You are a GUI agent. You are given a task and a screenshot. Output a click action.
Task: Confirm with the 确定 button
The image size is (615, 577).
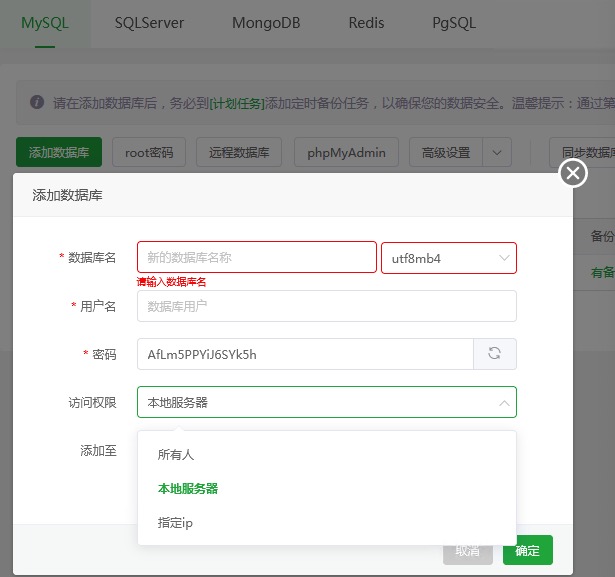[528, 550]
